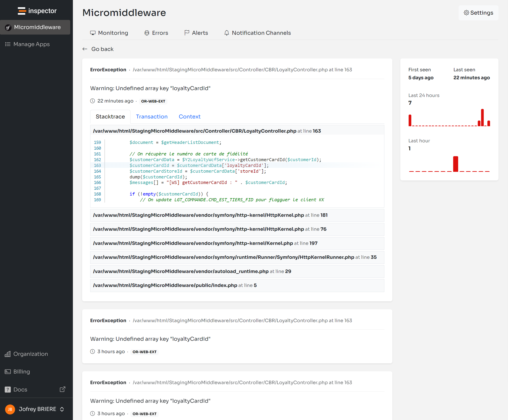
Task: Expand the Jofrey BRIERE account switcher chevron
Action: tap(62, 409)
